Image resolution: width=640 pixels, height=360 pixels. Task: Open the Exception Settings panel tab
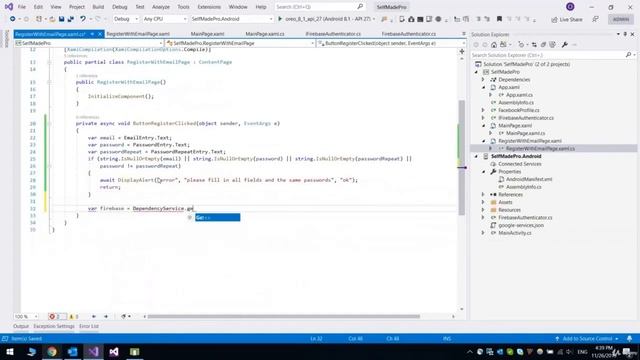coord(54,326)
